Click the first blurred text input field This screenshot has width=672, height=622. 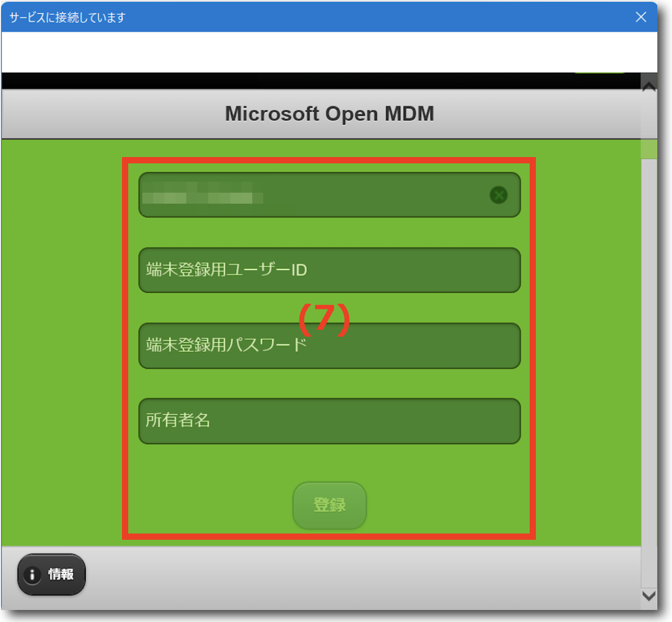tap(329, 195)
